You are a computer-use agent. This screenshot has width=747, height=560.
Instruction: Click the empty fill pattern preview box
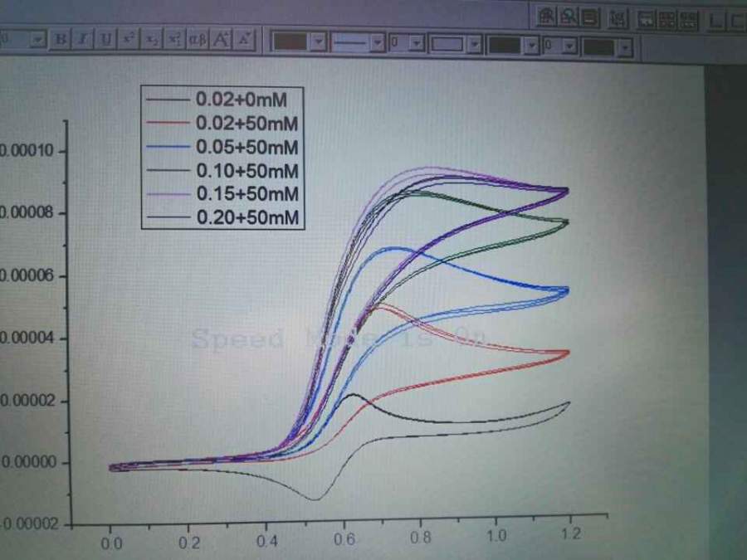[448, 45]
